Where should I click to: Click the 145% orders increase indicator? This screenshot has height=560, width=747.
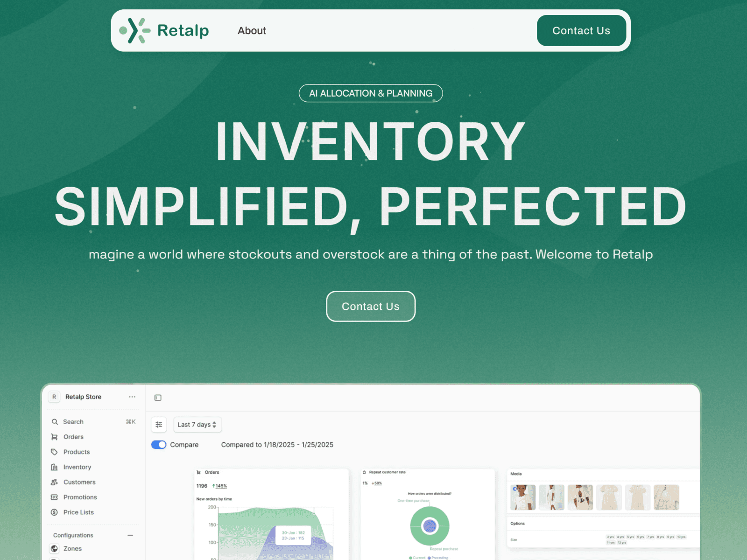[x=219, y=486]
